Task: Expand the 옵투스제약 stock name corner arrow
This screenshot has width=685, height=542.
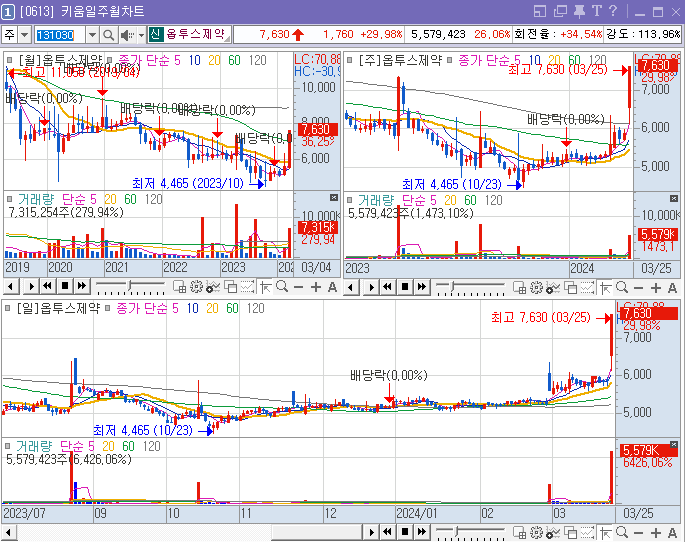Action: (x=228, y=39)
